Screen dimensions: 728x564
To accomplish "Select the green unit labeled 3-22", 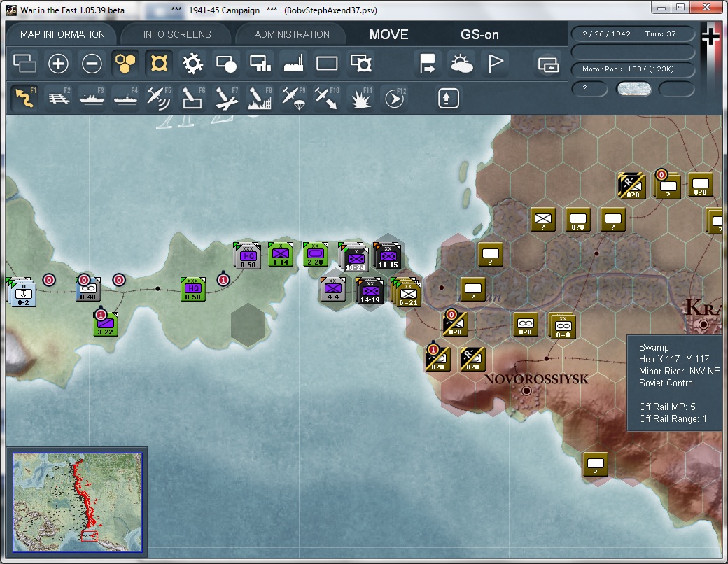I will click(106, 323).
